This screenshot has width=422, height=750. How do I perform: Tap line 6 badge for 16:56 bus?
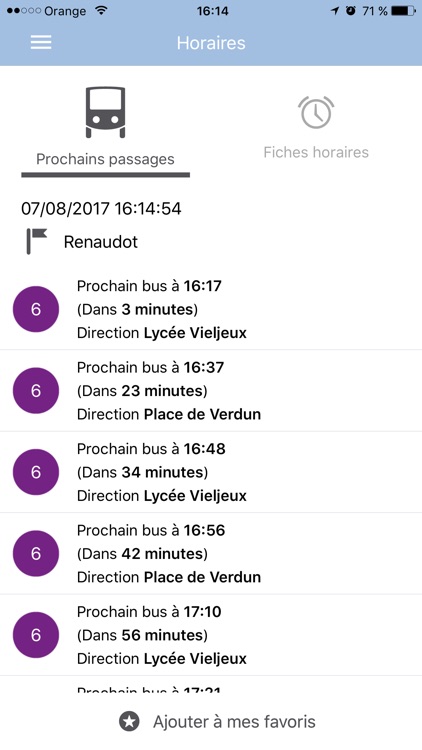[36, 553]
